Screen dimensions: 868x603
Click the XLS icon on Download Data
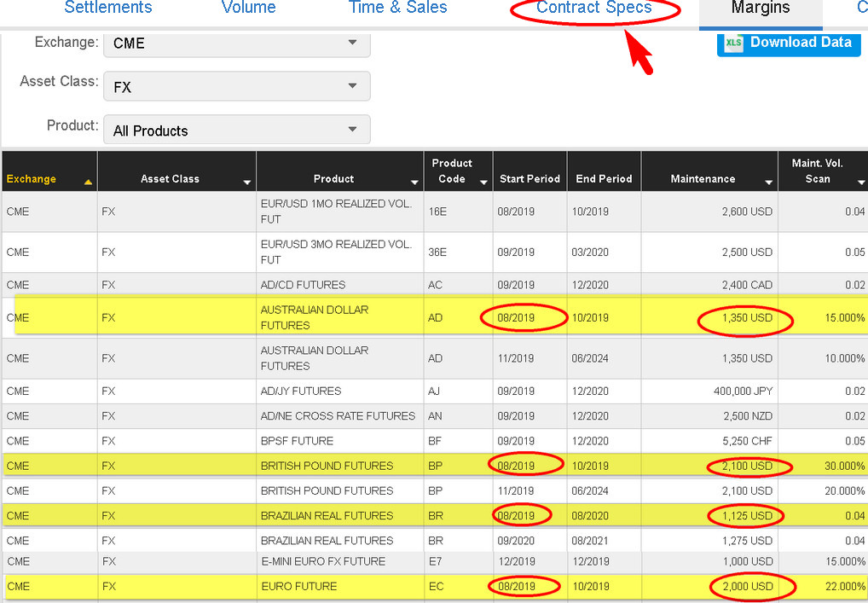(x=733, y=43)
